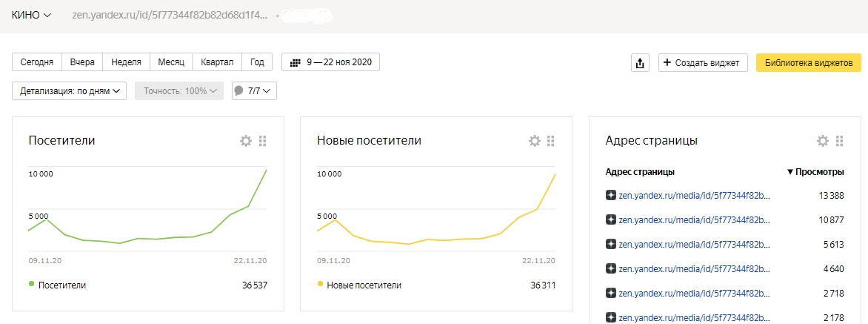Click drag handle of Адрес страницы widget

pyautogui.click(x=840, y=141)
